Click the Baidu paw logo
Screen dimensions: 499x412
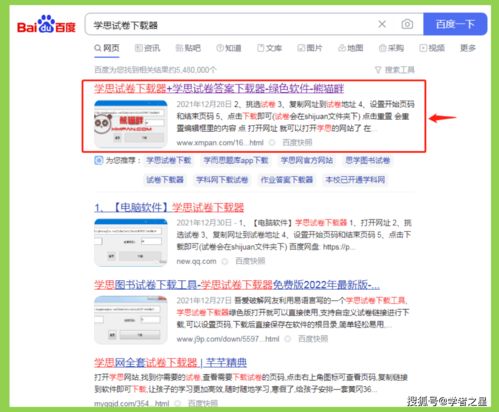46,24
